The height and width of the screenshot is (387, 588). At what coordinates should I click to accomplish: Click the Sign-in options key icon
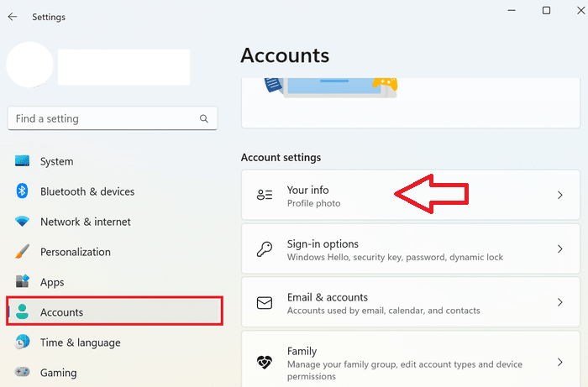[x=265, y=248]
